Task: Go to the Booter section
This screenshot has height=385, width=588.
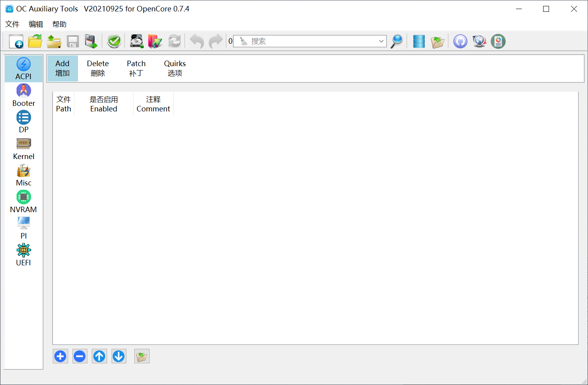Action: [x=24, y=96]
